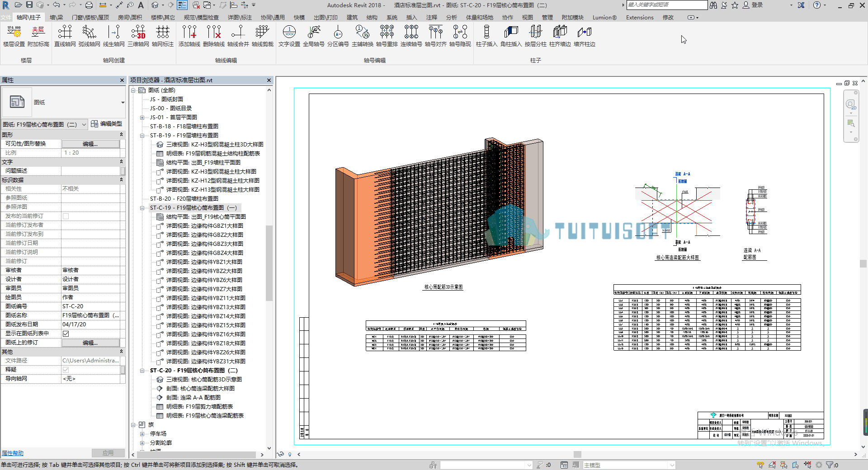
Task: Collapse the ST-C-19 sheet tree node
Action: [x=142, y=208]
